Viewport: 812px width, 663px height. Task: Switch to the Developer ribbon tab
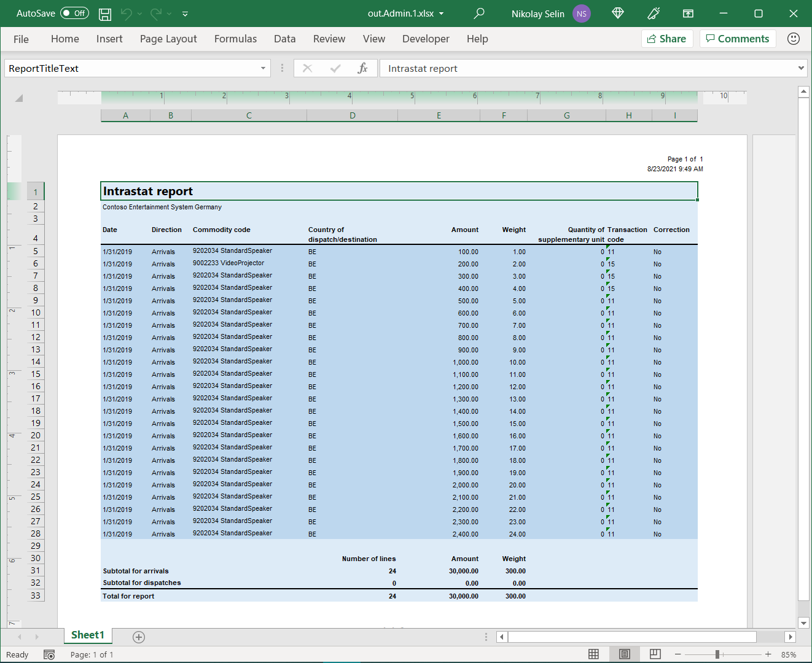426,39
